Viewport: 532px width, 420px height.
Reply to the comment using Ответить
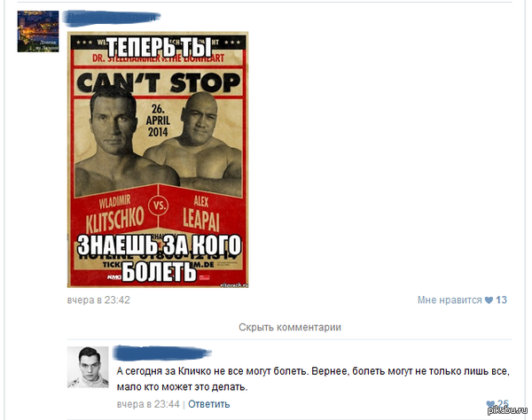tap(209, 404)
